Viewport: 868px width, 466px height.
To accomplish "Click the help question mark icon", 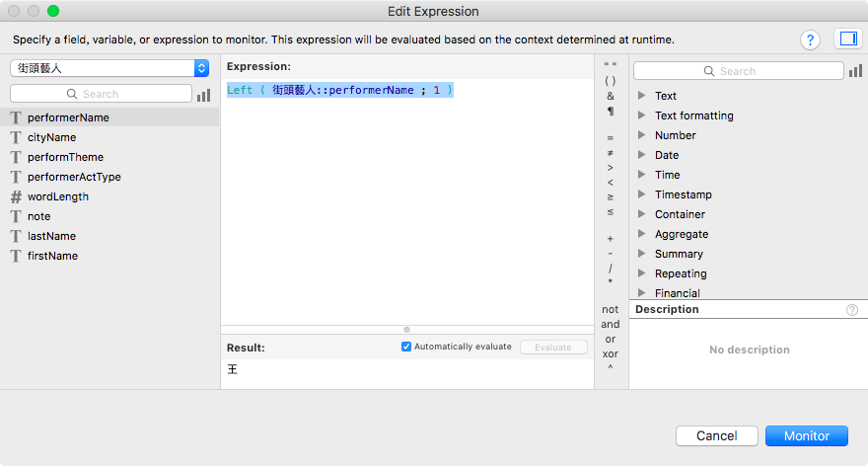I will click(810, 39).
